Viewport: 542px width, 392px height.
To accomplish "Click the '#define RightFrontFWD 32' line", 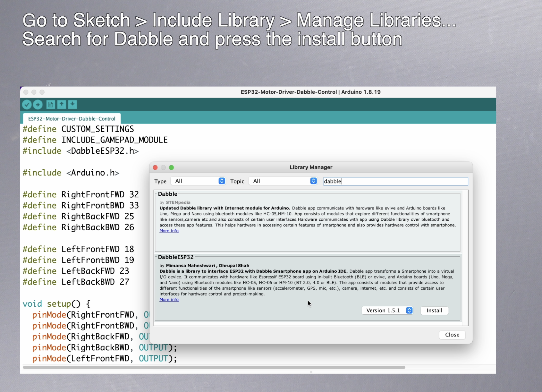I will (80, 194).
